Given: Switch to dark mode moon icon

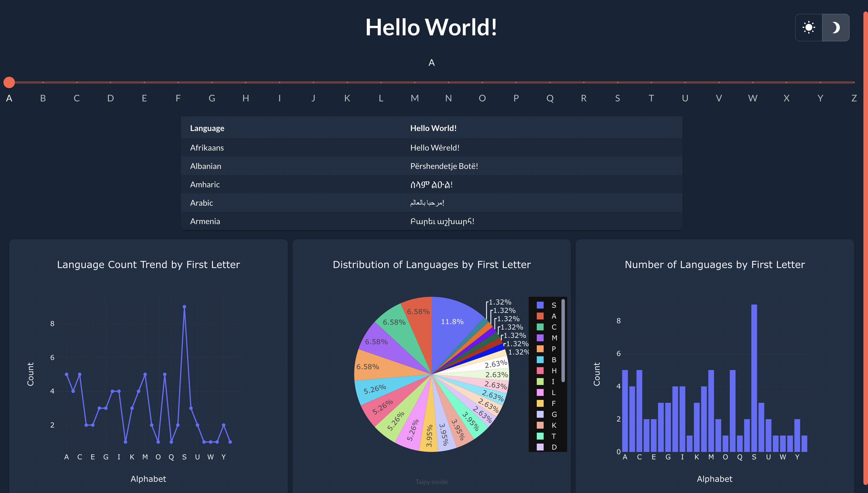Looking at the screenshot, I should coord(836,27).
